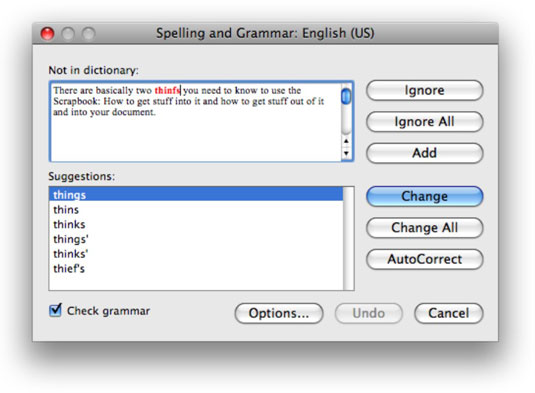535x393 pixels.
Task: Uncheck the Check grammar checkbox
Action: (x=55, y=310)
